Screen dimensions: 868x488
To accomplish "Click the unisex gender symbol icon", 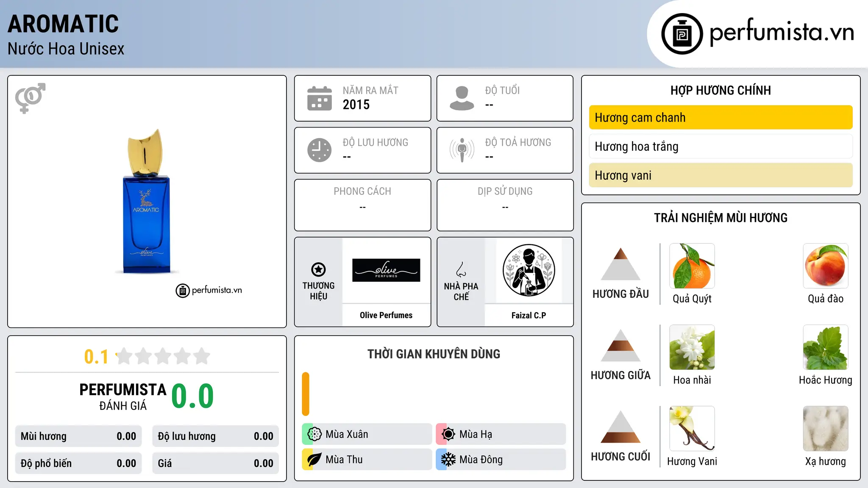I will pos(30,98).
